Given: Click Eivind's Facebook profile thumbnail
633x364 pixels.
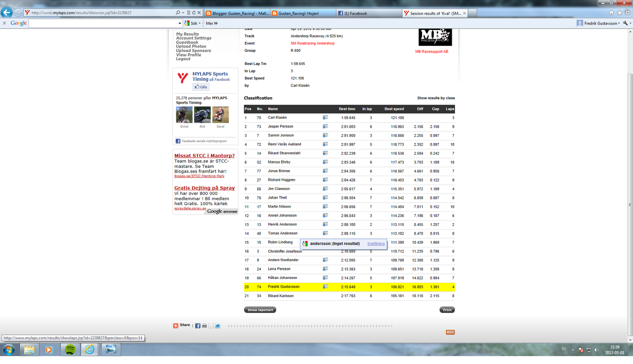Looking at the screenshot, I should point(184,115).
